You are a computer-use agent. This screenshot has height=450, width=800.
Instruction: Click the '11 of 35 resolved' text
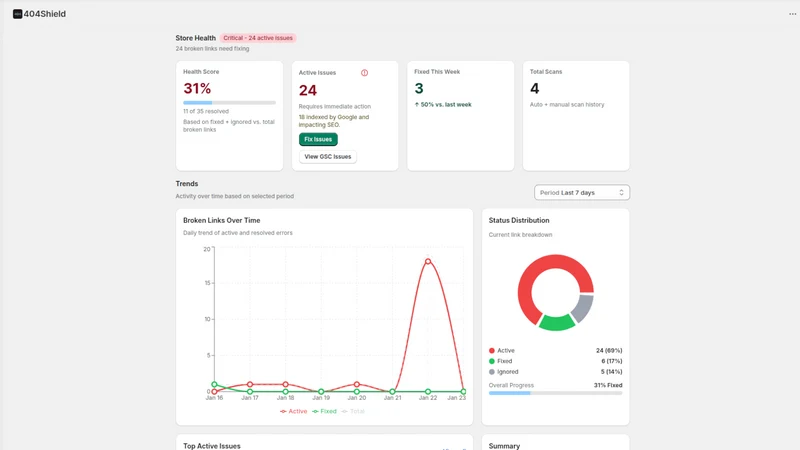click(206, 111)
